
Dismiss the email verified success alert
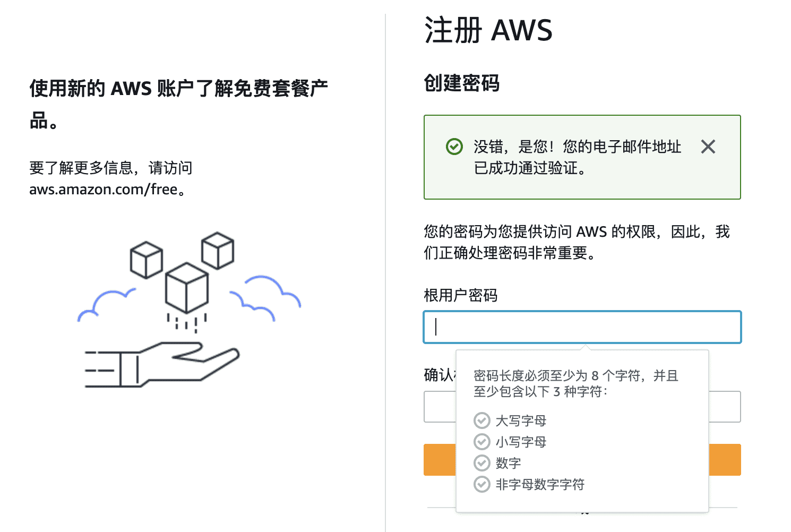[x=708, y=147]
